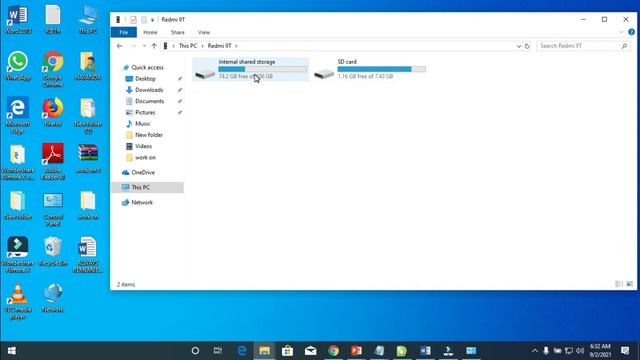Open Cortana search circle on taskbar

[195, 351]
